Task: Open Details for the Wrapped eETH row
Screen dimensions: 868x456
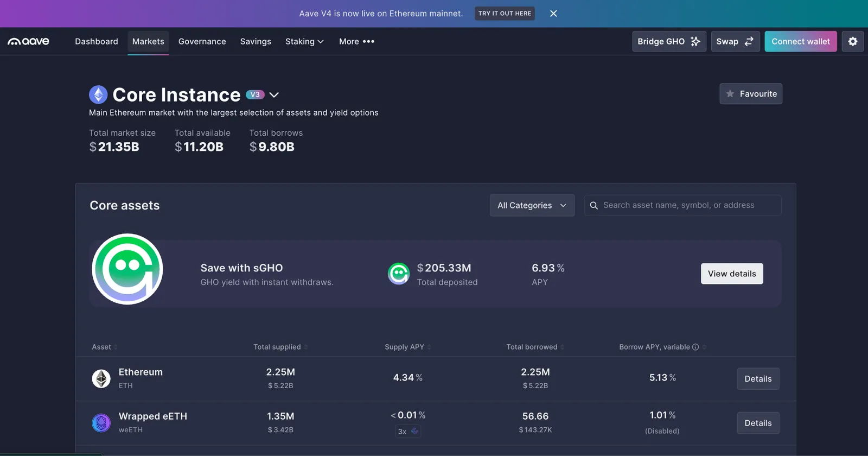Action: point(758,423)
